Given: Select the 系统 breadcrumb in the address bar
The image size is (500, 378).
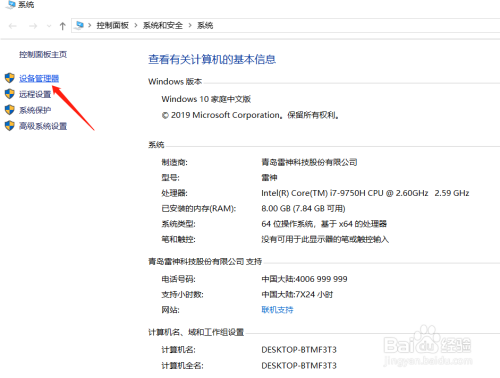Looking at the screenshot, I should click(x=205, y=25).
